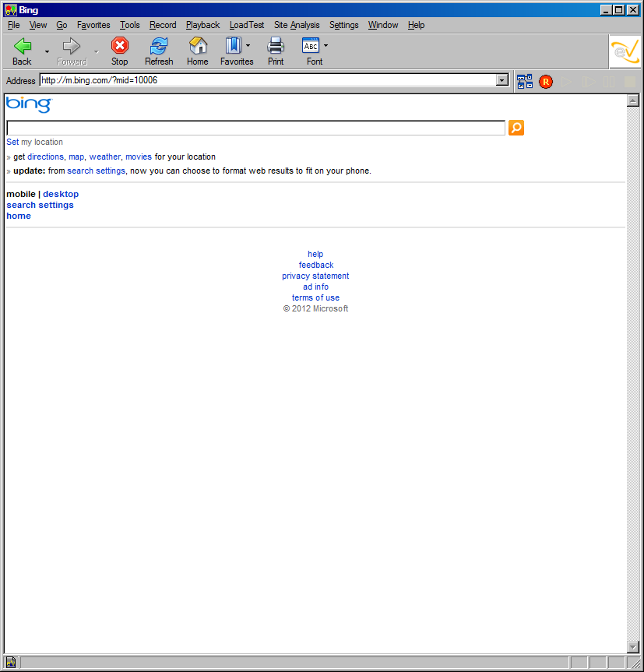This screenshot has height=672, width=644.
Task: Click the grayed Forward arrow icon
Action: [72, 46]
